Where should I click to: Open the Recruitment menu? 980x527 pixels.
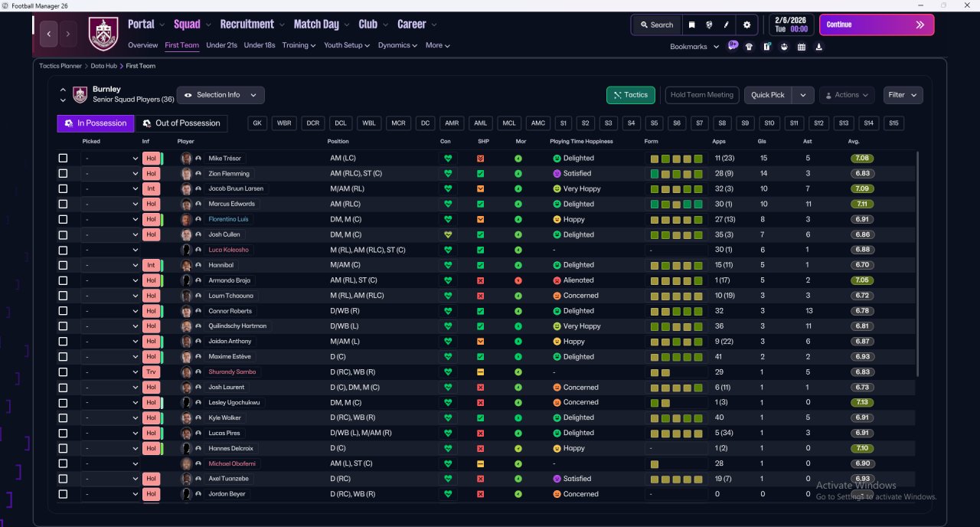[x=252, y=25]
